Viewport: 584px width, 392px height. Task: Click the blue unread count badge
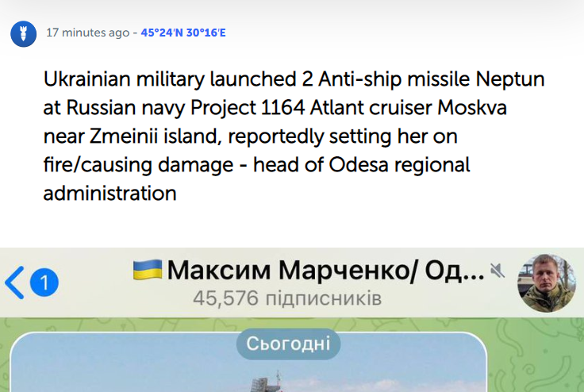pos(44,282)
